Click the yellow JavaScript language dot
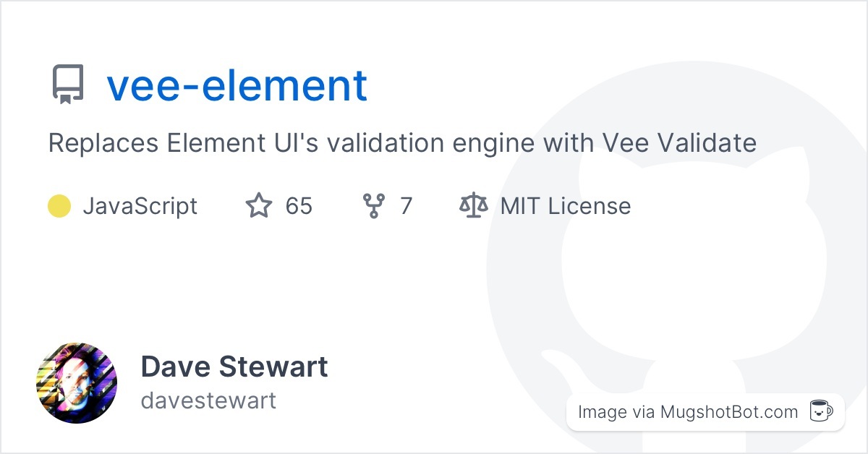The height and width of the screenshot is (454, 868). [x=59, y=206]
